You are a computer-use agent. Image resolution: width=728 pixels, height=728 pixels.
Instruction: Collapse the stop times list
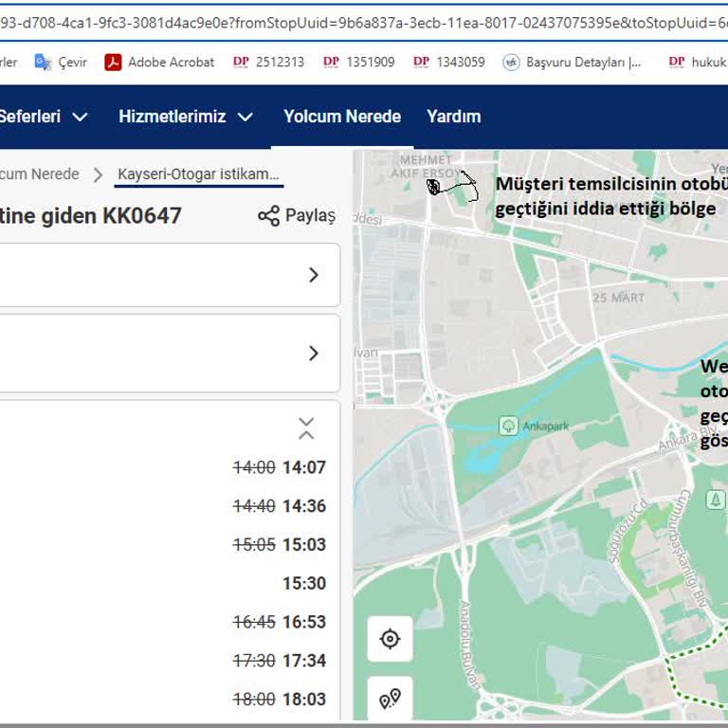click(x=306, y=428)
